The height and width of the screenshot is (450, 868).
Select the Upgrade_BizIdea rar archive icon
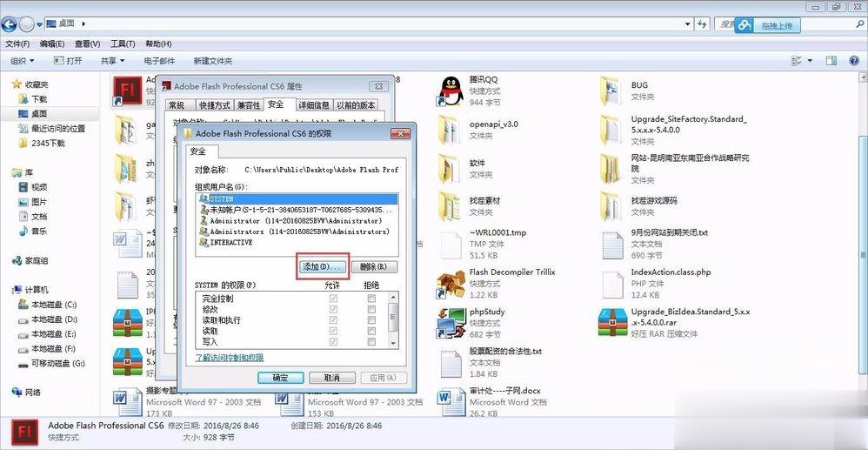(x=612, y=323)
